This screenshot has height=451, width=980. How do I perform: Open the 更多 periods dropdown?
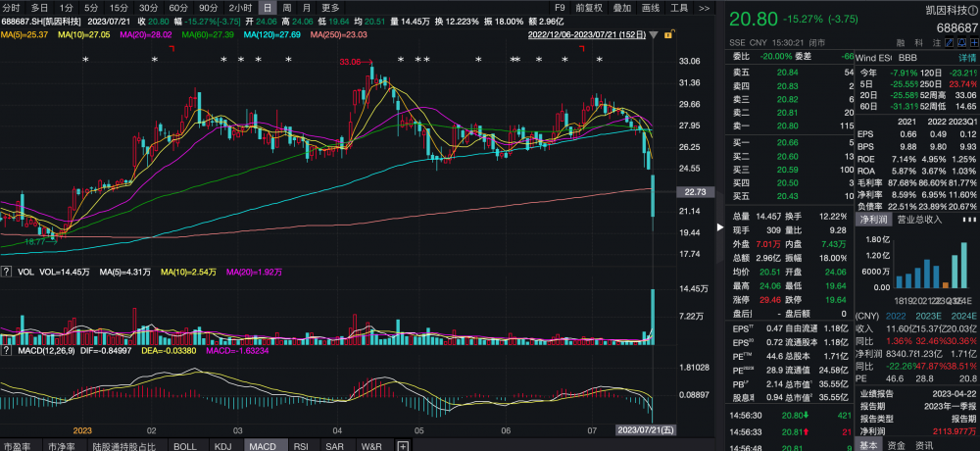coord(330,8)
